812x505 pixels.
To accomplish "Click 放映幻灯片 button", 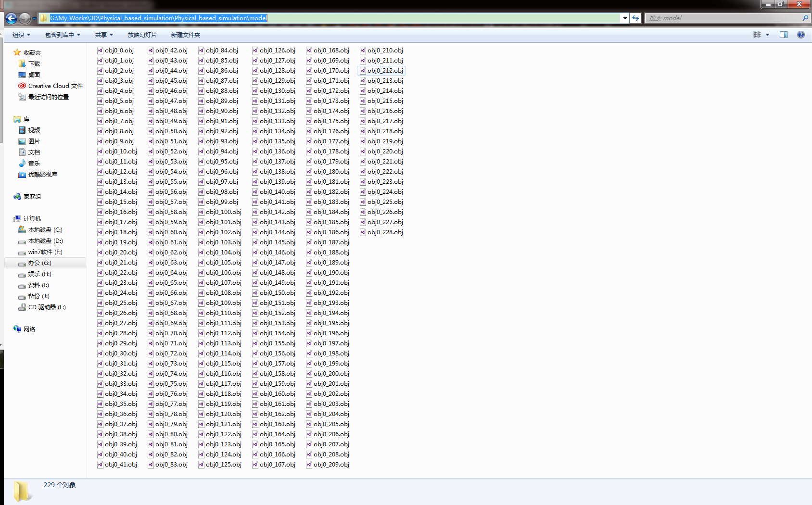I will click(142, 35).
